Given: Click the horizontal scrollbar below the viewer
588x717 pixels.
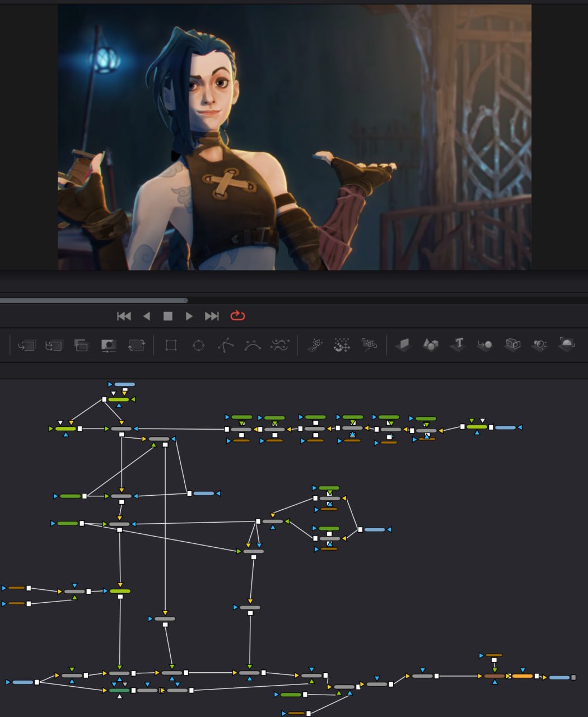Looking at the screenshot, I should click(x=94, y=301).
